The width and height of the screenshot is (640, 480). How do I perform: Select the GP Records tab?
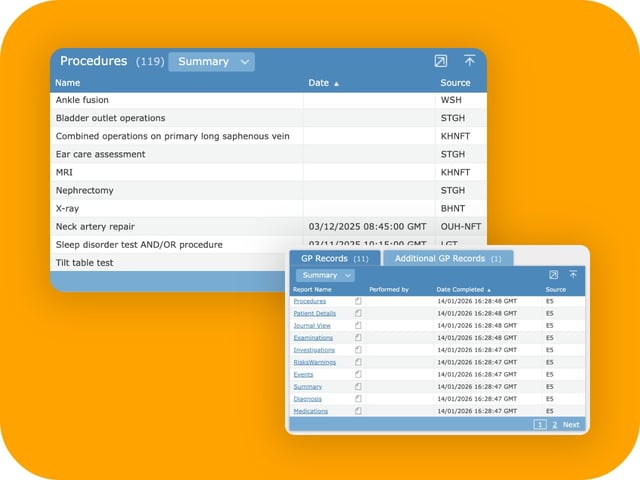point(335,259)
